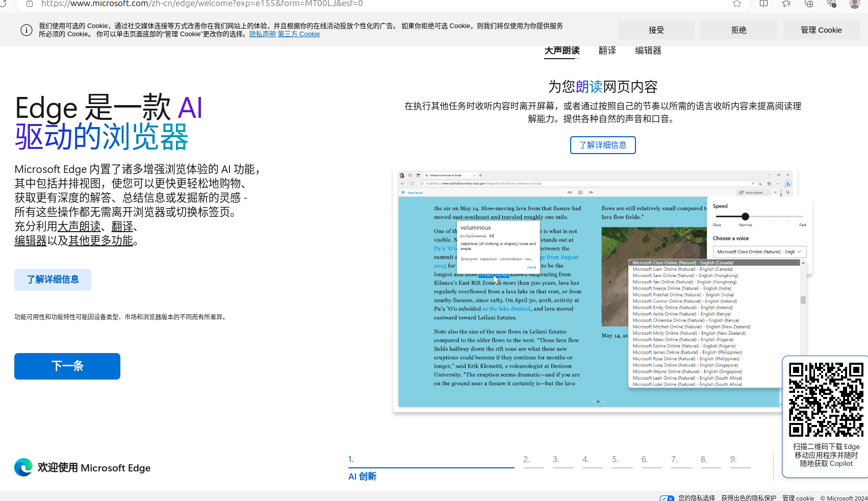
Task: Select step 1 AI 创新
Action: click(431, 468)
